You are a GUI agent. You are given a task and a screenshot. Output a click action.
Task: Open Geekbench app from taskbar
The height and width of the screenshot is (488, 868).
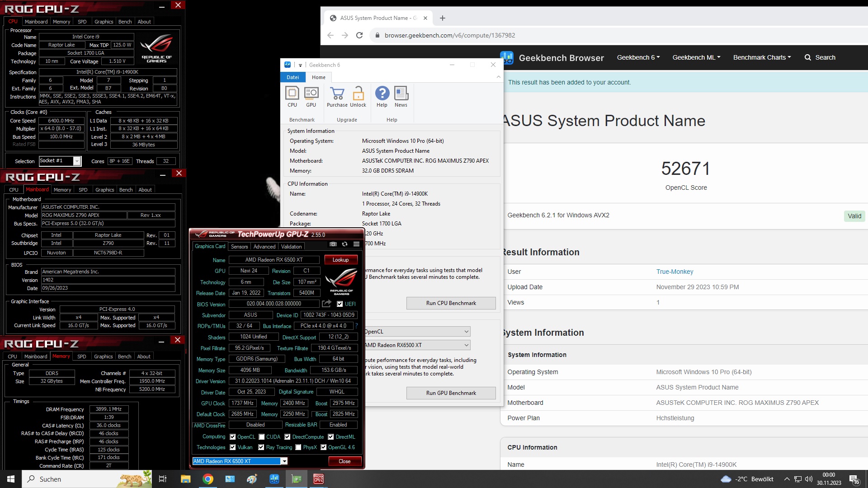point(274,479)
